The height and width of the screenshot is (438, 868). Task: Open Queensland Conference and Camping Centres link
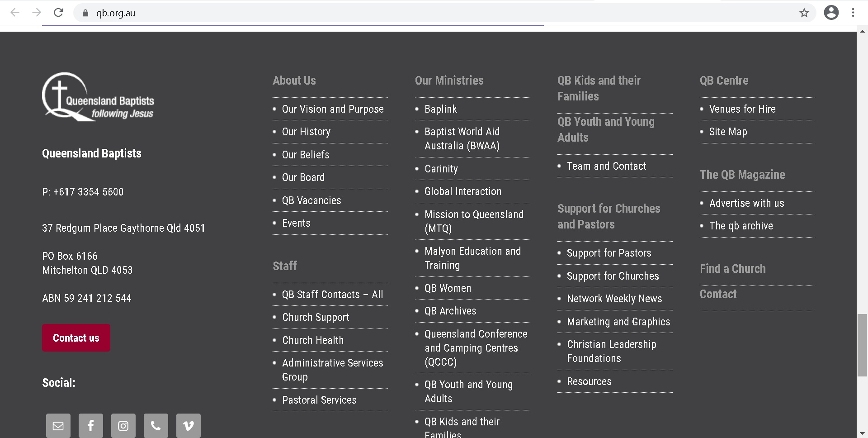[x=476, y=348]
